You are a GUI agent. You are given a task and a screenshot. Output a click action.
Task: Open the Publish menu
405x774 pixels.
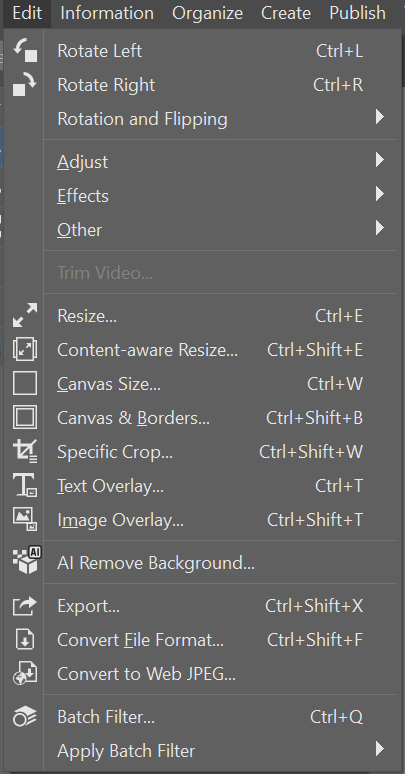tap(358, 13)
